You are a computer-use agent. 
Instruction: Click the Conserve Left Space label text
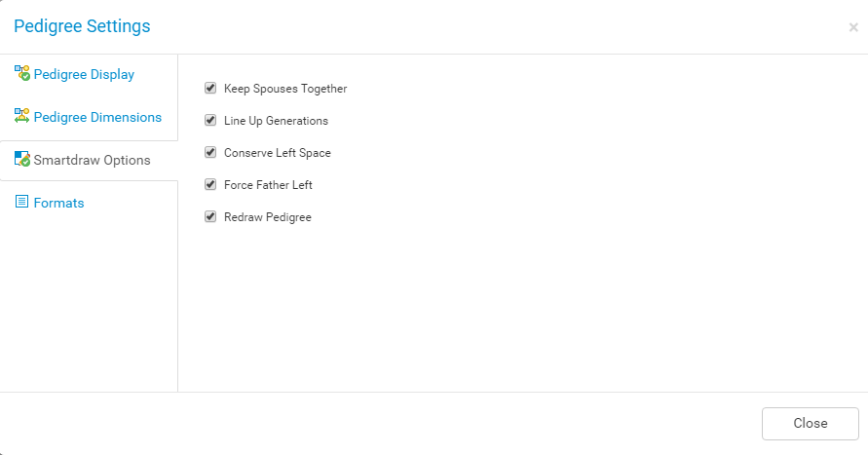tap(278, 153)
